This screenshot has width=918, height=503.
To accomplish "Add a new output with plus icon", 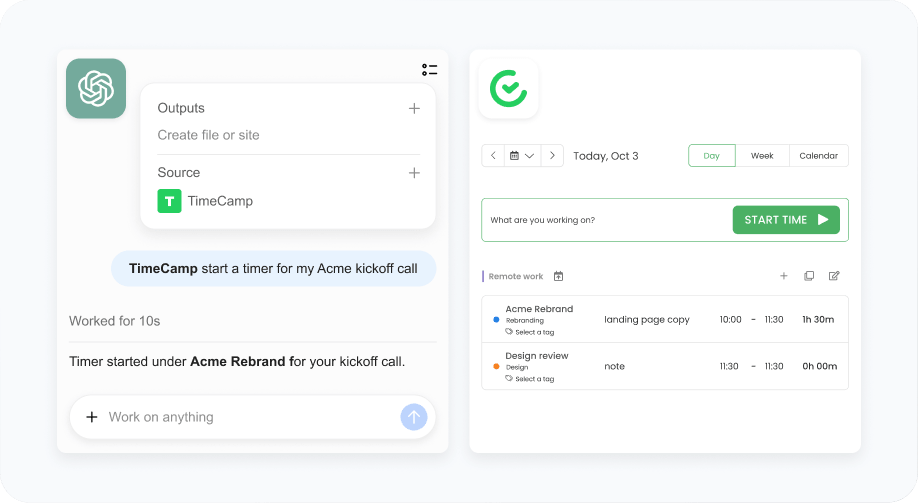I will [414, 108].
